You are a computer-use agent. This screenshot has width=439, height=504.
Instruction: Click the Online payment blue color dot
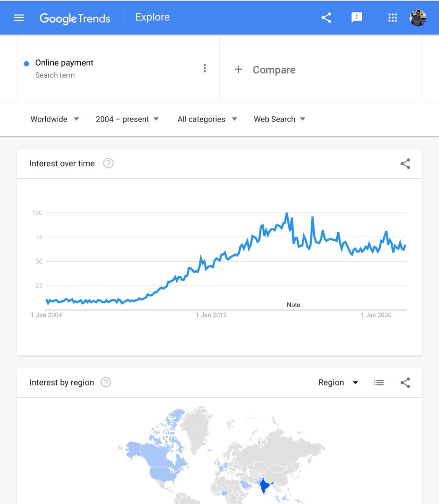[27, 63]
